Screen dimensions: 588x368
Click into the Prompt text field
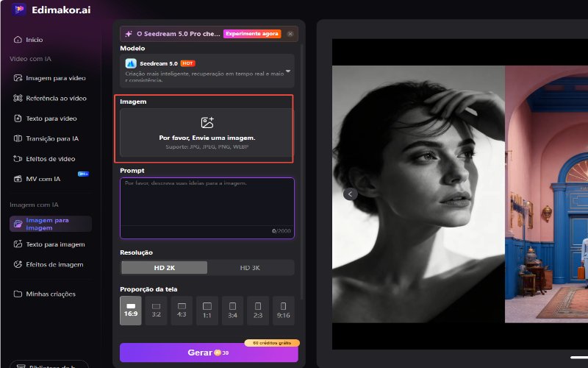click(207, 202)
